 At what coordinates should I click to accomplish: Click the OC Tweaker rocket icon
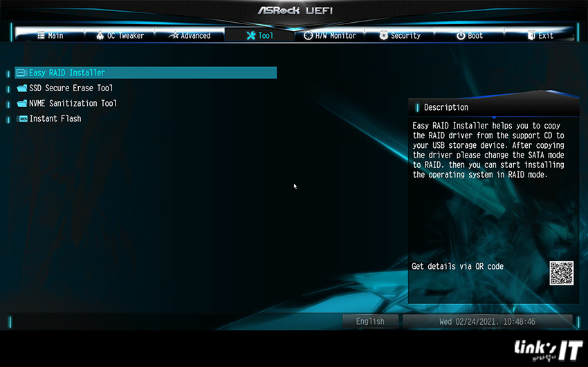(x=100, y=35)
